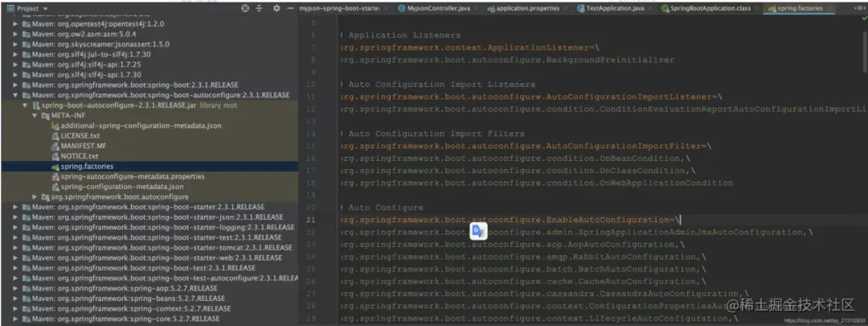868x326 pixels.
Task: Select Maven: spring-boot-test:2.3.1.RELEASE row
Action: coord(149,268)
